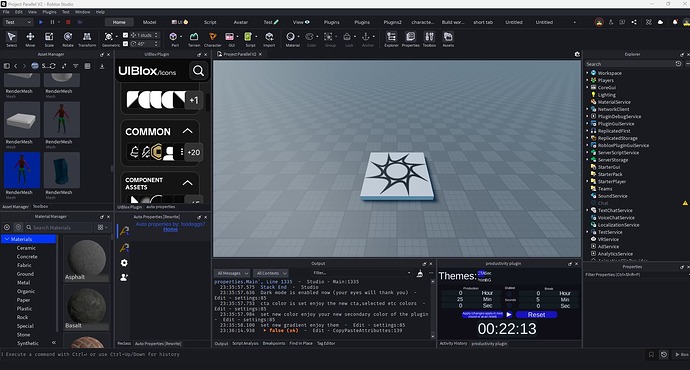
Task: Activate the Scale tool
Action: point(49,39)
